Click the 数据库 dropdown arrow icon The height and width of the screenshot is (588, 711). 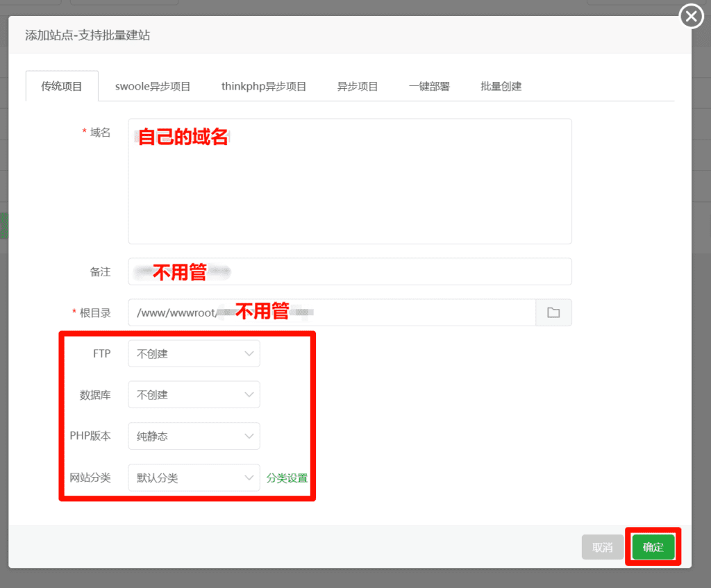pos(250,394)
